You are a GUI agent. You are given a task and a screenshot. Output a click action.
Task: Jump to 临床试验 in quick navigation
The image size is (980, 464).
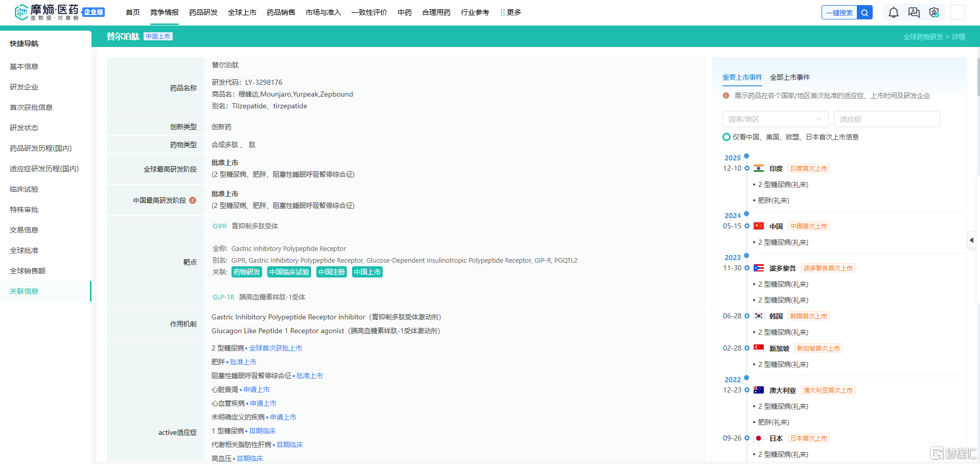(24, 189)
